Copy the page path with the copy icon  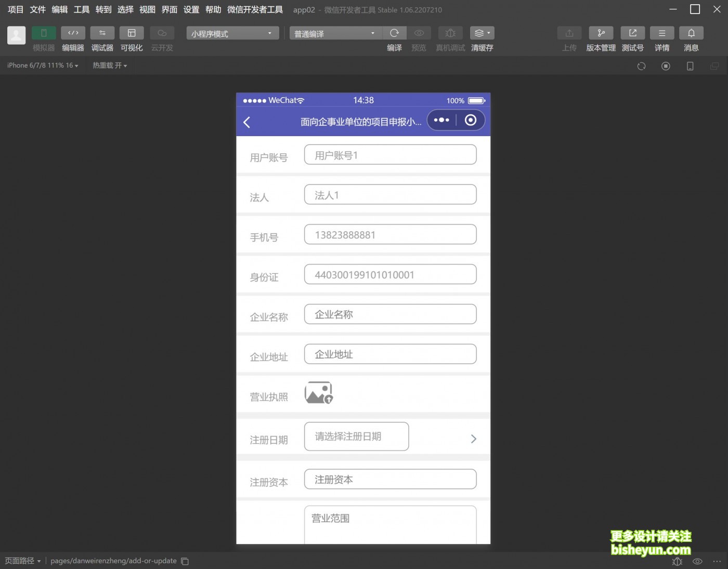185,561
